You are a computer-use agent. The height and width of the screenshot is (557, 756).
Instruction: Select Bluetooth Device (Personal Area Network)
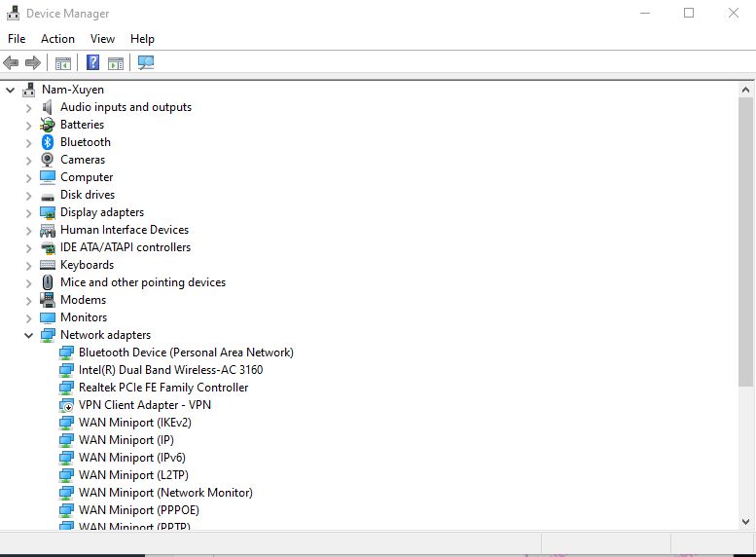tap(186, 353)
